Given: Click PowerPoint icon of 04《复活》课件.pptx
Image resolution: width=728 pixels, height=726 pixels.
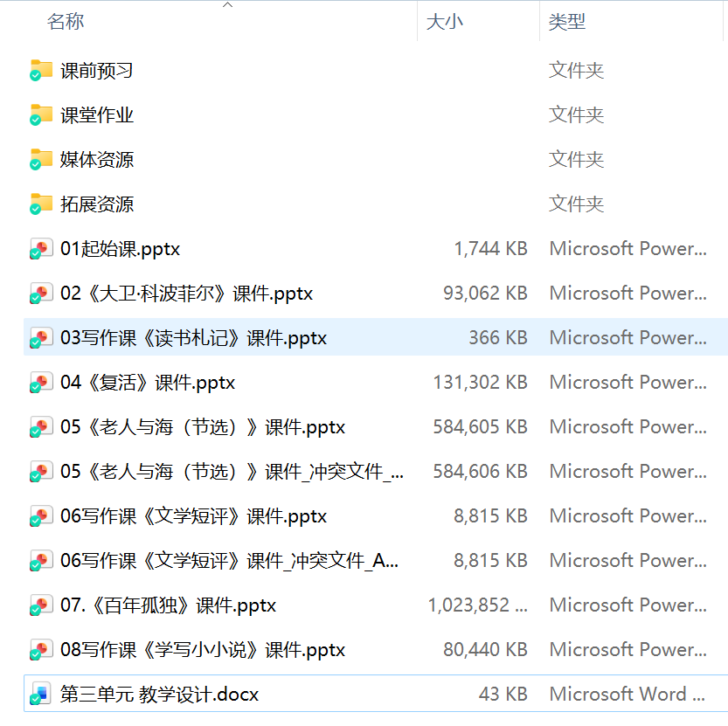Looking at the screenshot, I should 41,383.
